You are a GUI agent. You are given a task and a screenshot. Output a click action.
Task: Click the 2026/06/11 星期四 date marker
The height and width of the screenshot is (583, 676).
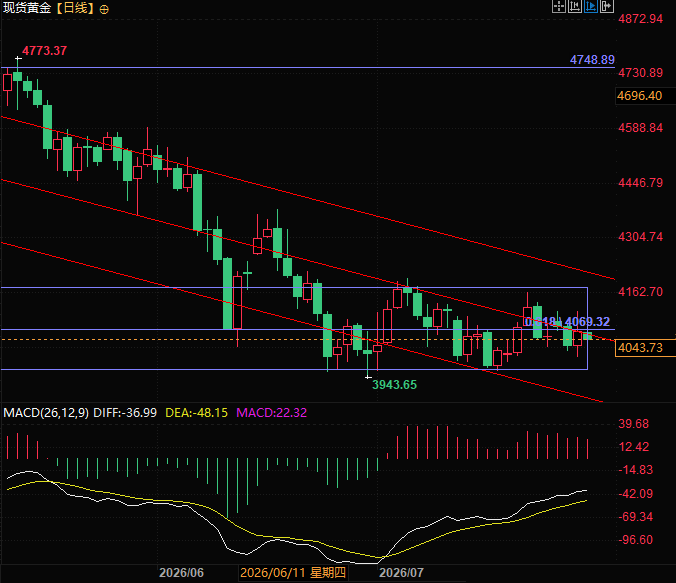tap(293, 573)
